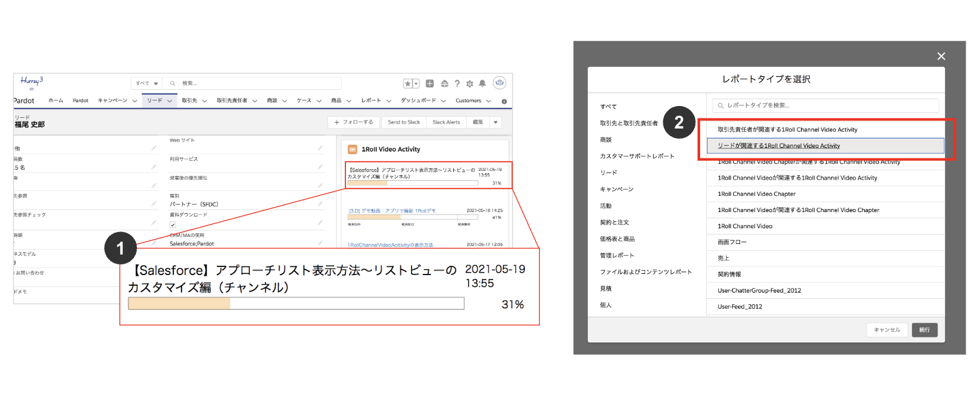The image size is (980, 398).
Task: Open the help question mark icon
Action: click(457, 84)
